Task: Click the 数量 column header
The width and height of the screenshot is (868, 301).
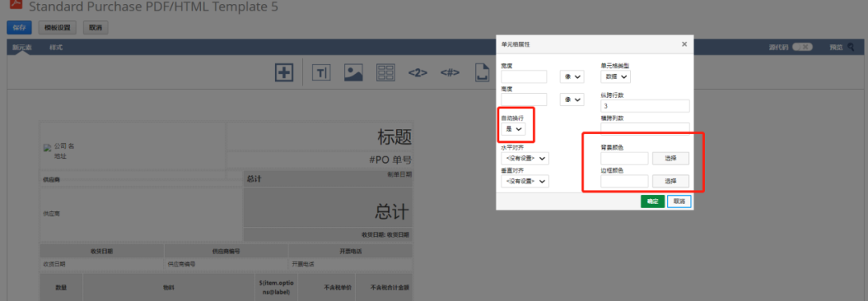Action: click(61, 287)
